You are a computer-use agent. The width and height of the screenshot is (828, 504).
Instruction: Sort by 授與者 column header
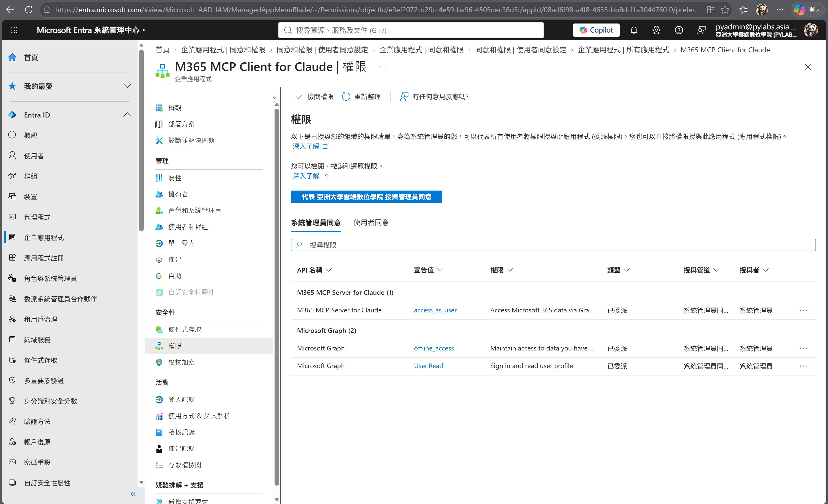point(754,270)
